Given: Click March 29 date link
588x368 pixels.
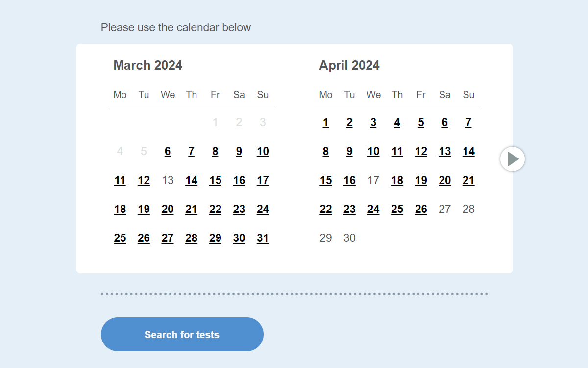Looking at the screenshot, I should pos(215,238).
